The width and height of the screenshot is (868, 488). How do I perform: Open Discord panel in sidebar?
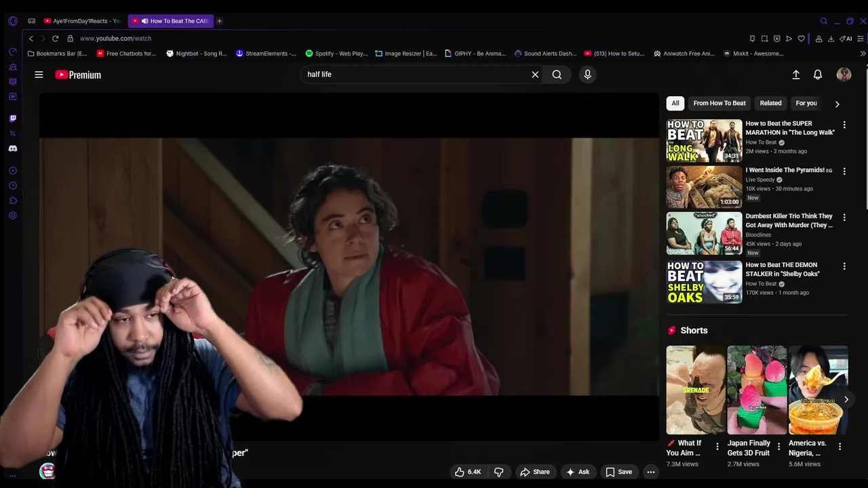(x=13, y=148)
